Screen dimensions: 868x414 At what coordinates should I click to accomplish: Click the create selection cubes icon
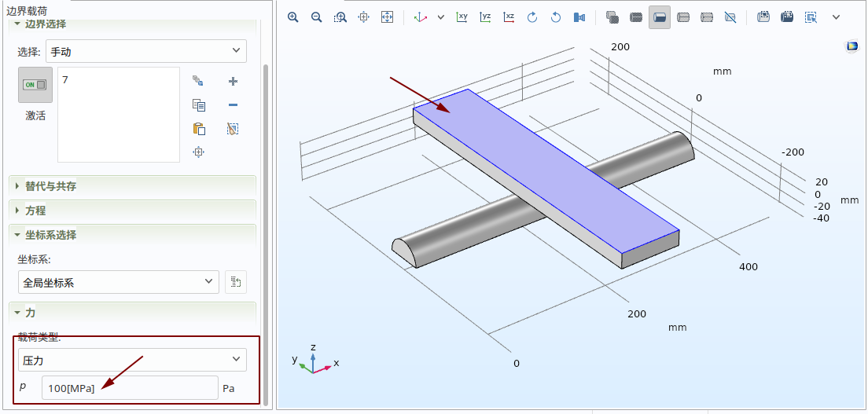(198, 82)
